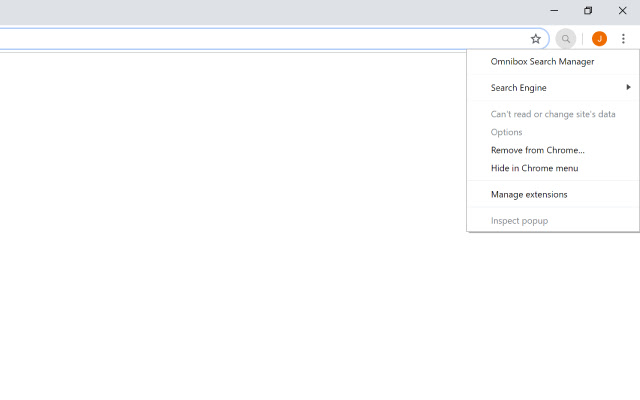640x400 pixels.
Task: Click Can't read or change site's data
Action: (553, 114)
